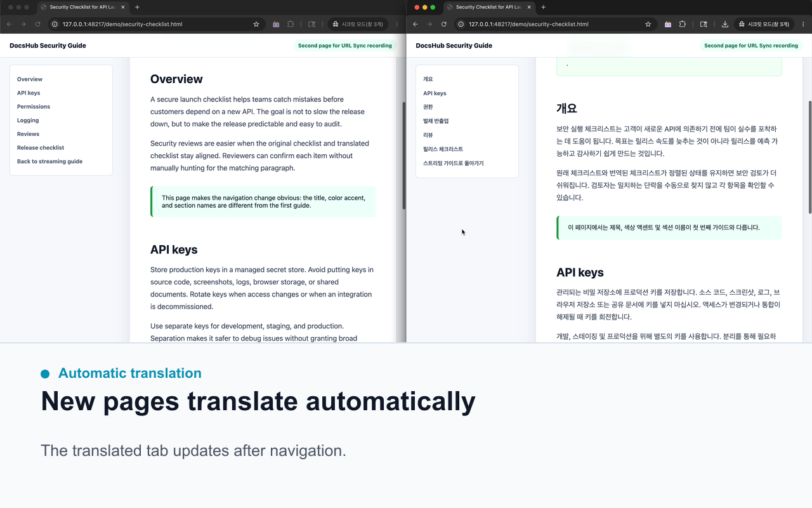Open the incognito mode chip in left window
812x508 pixels.
(358, 24)
